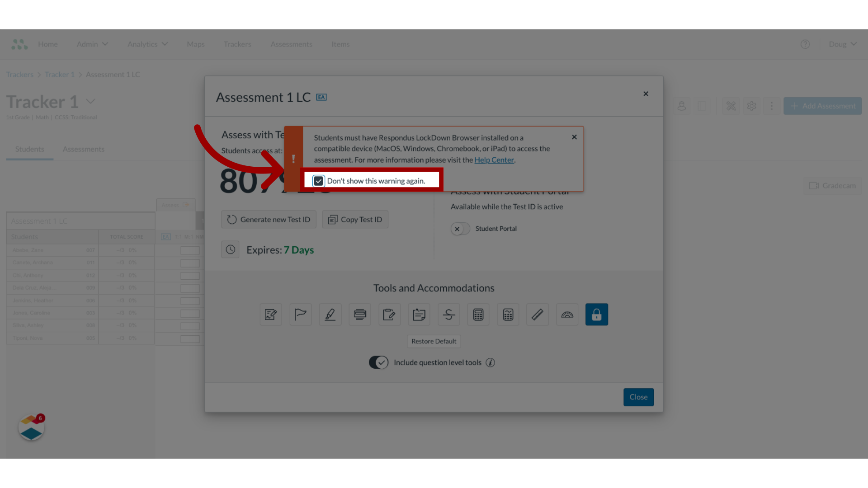Expand the Tracker 1 title dropdown
The width and height of the screenshot is (868, 488).
tap(90, 101)
